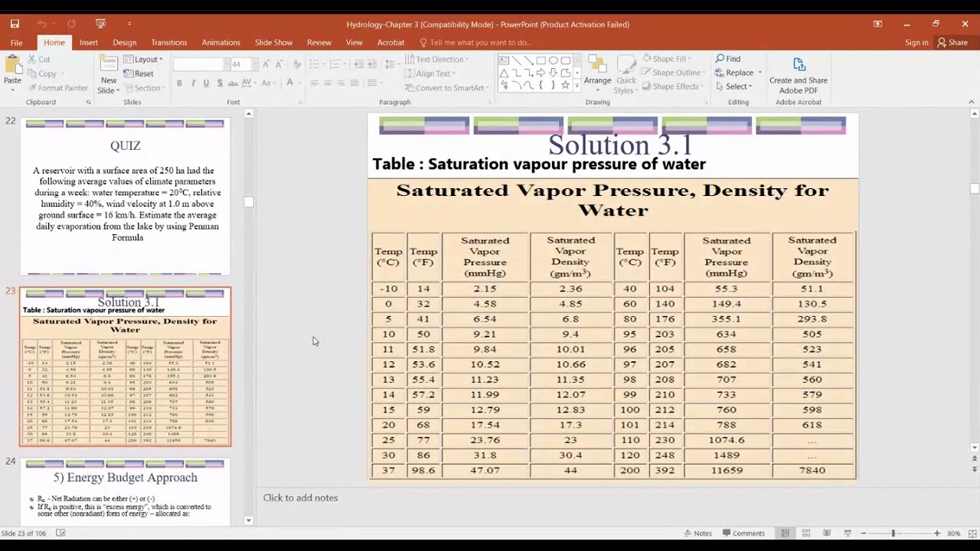
Task: Open Ribbon Display Options
Action: pos(877,24)
